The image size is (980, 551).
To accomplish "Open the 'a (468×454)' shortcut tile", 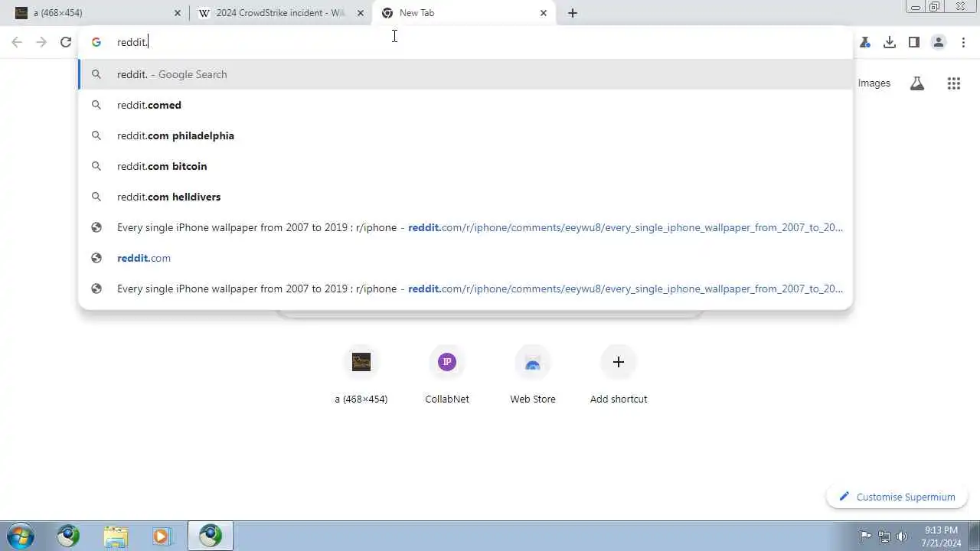I will click(x=361, y=375).
